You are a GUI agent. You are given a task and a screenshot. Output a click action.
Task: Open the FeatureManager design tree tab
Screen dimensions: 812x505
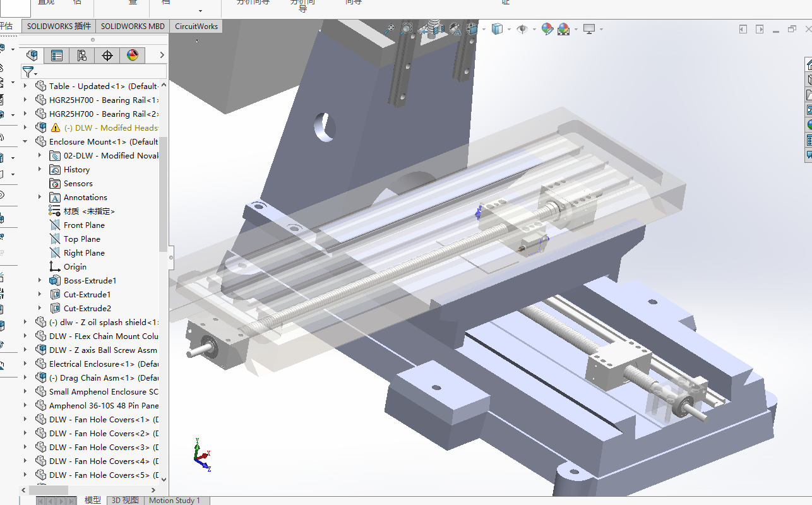(x=32, y=56)
